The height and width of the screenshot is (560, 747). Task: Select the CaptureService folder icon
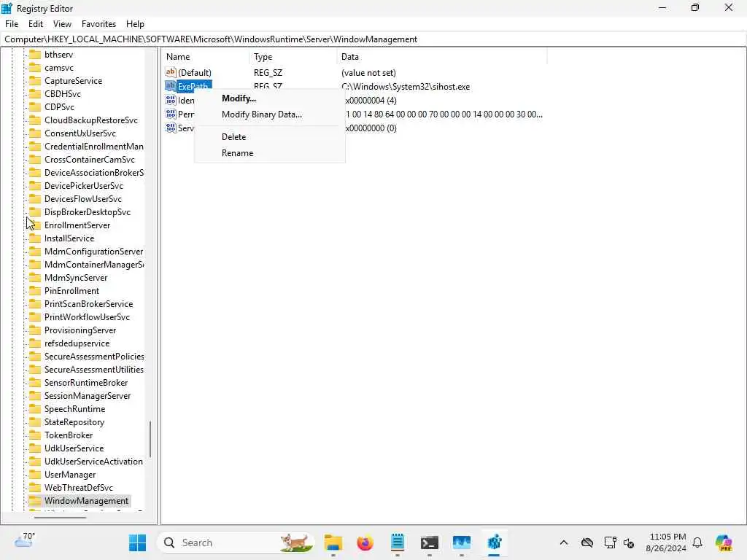tap(35, 80)
